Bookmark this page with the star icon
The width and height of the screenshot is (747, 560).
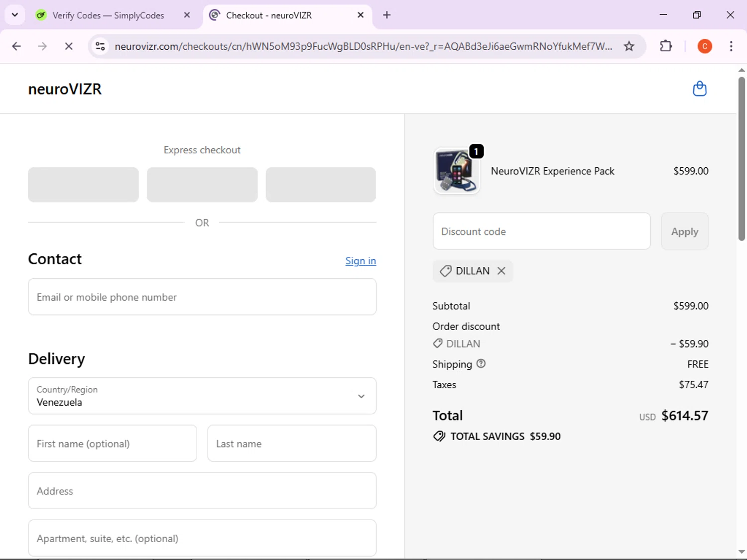(629, 46)
